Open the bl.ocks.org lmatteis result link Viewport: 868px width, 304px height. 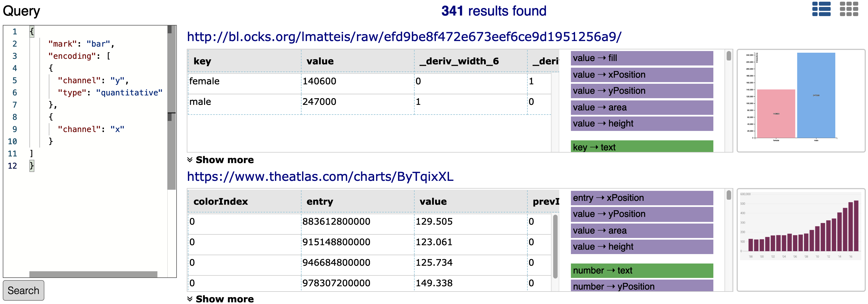pos(404,37)
